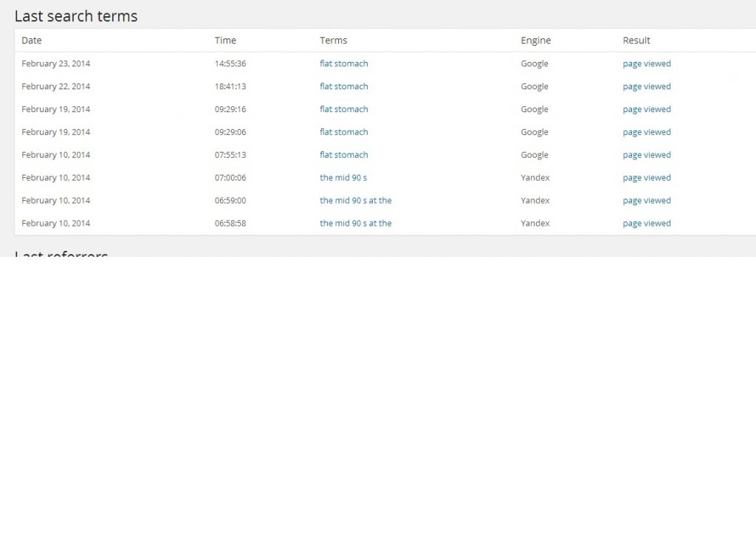Open 'page viewed' result for February 22, 2014
This screenshot has width=756, height=541.
pyautogui.click(x=647, y=87)
